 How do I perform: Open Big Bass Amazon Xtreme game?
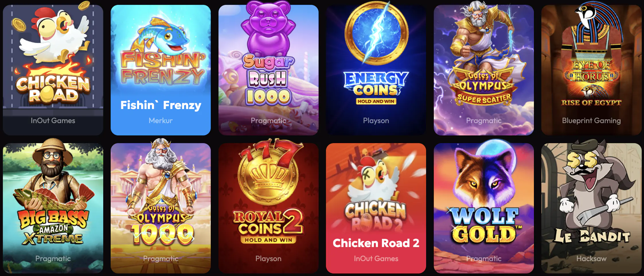53,208
